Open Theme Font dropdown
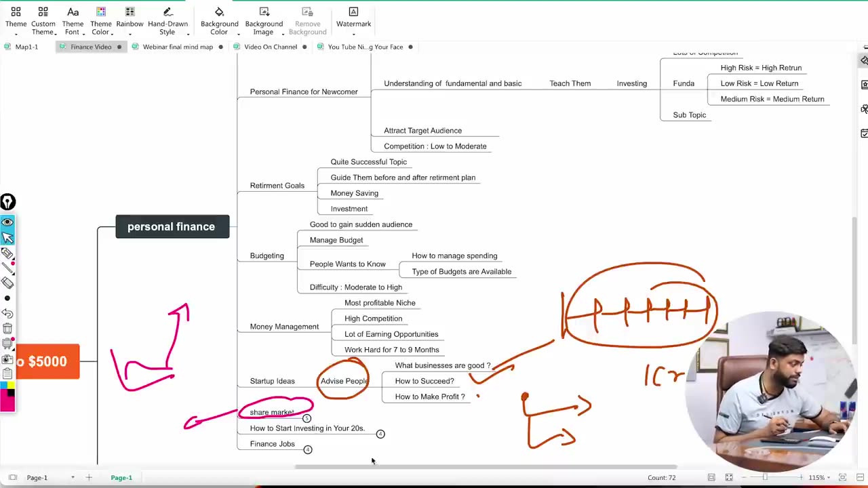Screen dimensions: 868x488 (x=73, y=21)
